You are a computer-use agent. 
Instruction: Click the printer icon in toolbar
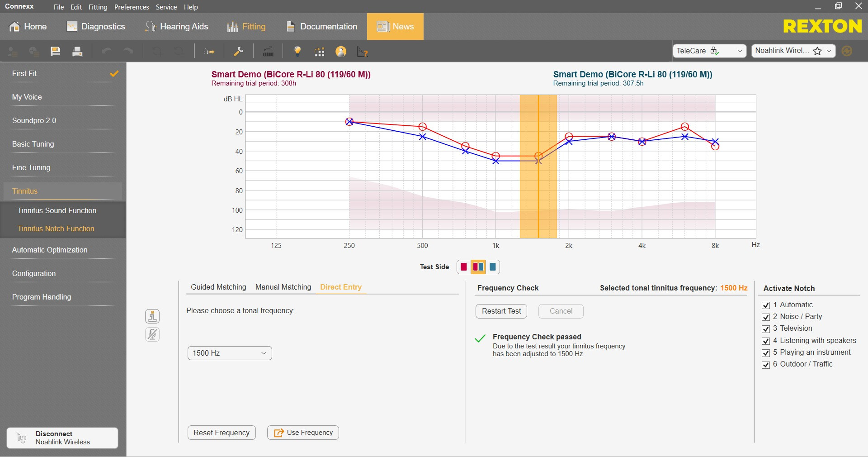[77, 52]
